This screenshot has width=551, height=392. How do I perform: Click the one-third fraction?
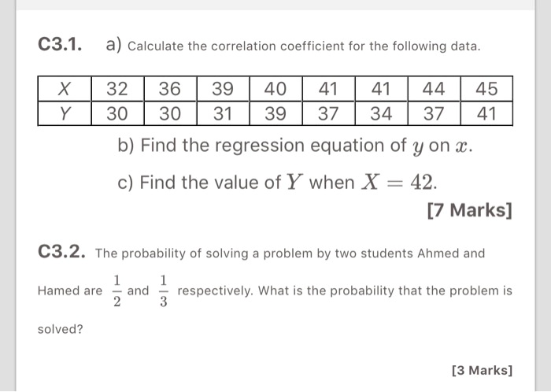[164, 291]
